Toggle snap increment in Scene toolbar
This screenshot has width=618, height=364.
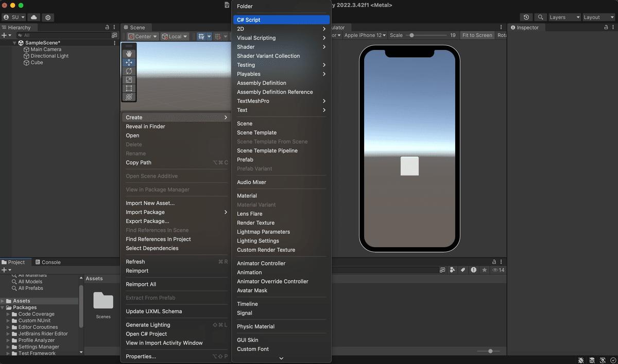pos(218,37)
